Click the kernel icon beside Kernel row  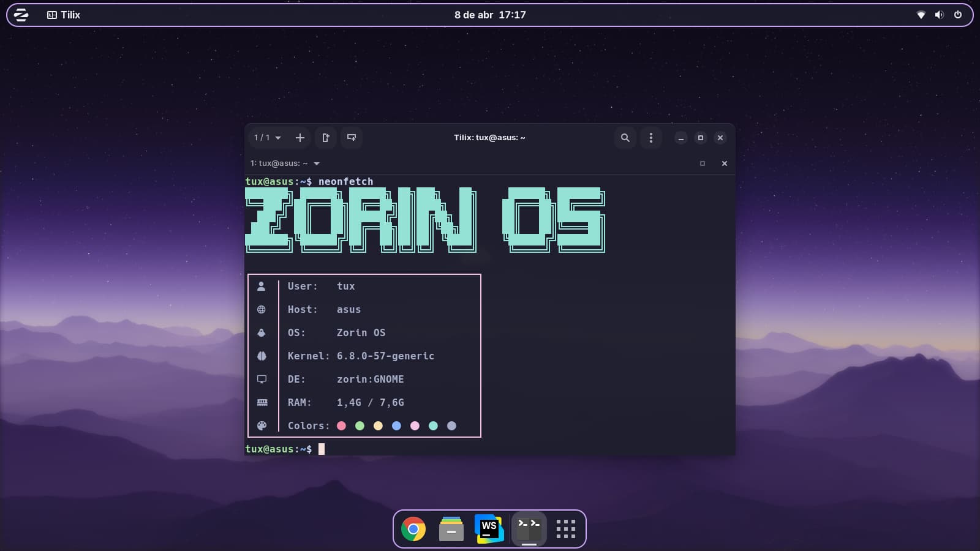click(262, 356)
